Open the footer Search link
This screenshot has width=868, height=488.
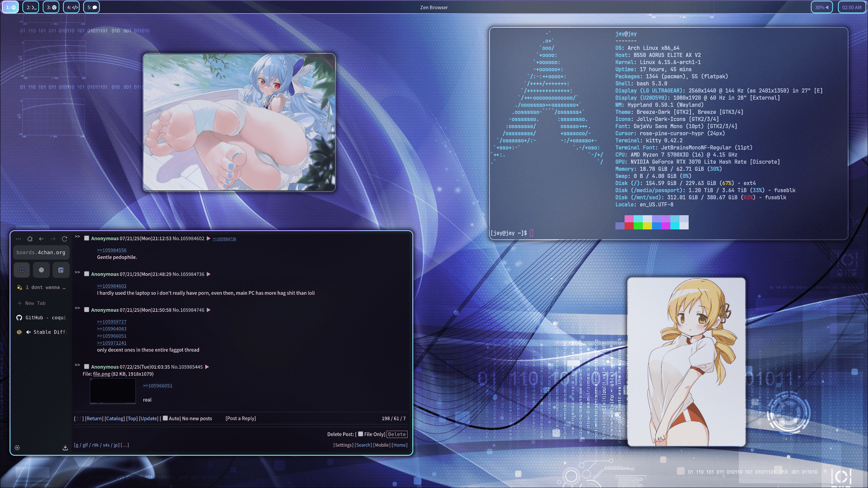[363, 445]
